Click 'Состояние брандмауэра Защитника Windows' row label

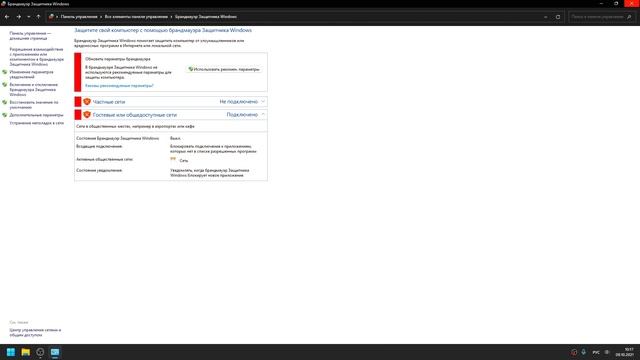click(118, 138)
